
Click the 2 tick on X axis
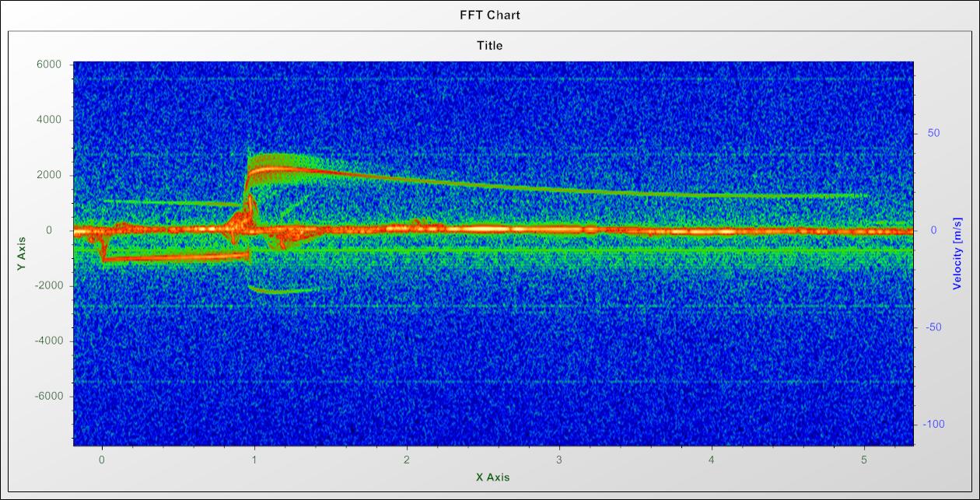click(x=407, y=460)
